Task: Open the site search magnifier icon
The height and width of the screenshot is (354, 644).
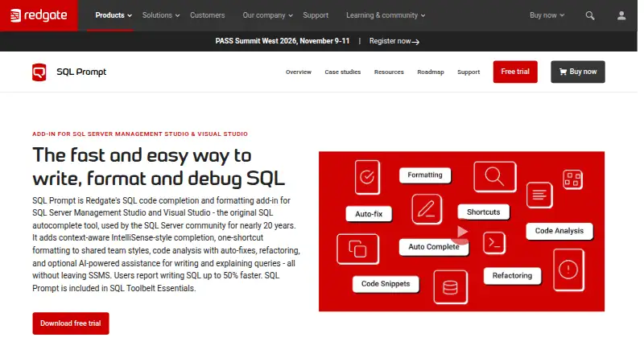Action: click(x=590, y=15)
